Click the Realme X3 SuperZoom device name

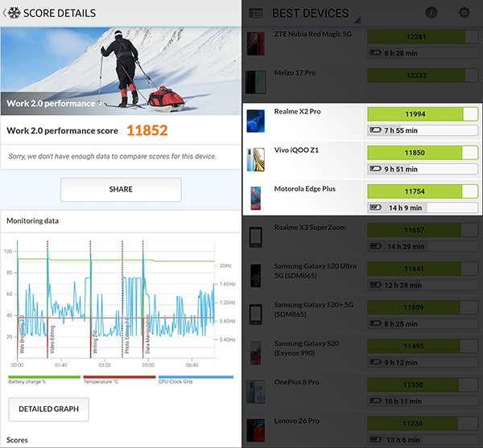[x=310, y=228]
